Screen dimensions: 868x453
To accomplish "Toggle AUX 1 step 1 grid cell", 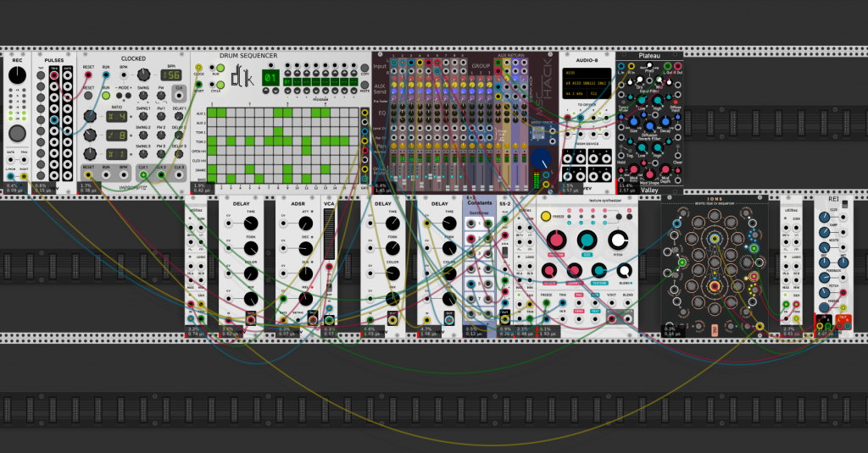I will coord(212,113).
